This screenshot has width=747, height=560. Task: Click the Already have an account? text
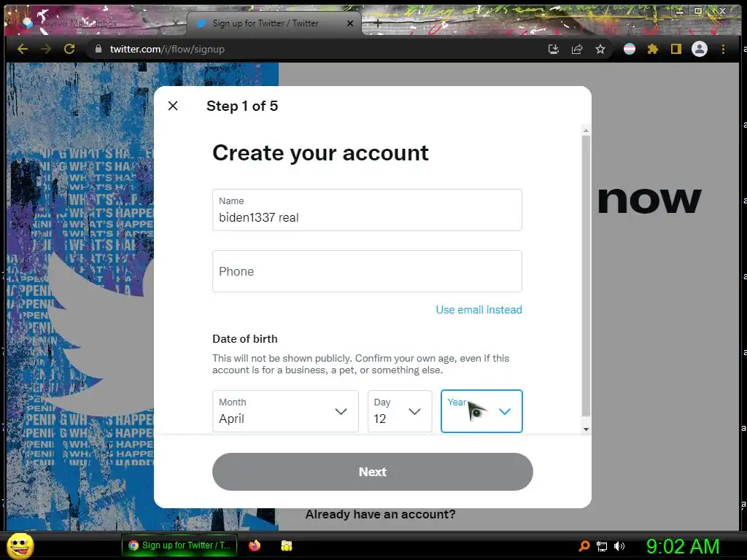[x=380, y=514]
